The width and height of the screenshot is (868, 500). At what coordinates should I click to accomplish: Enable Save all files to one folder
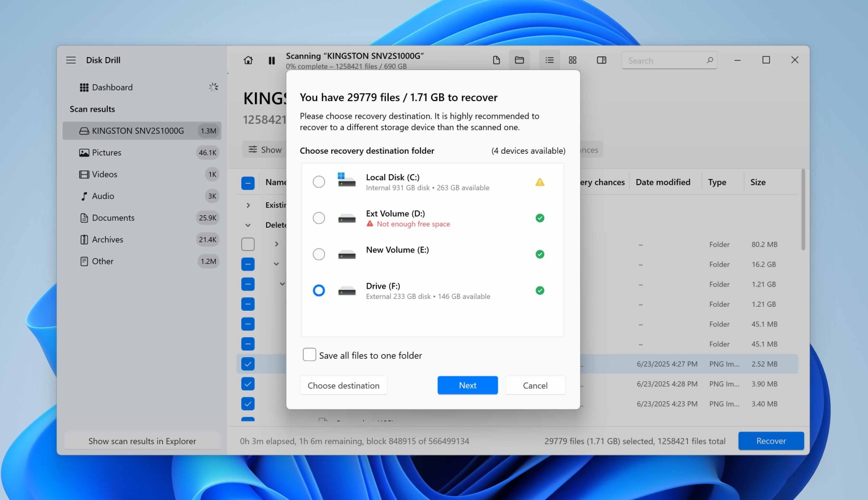(310, 355)
